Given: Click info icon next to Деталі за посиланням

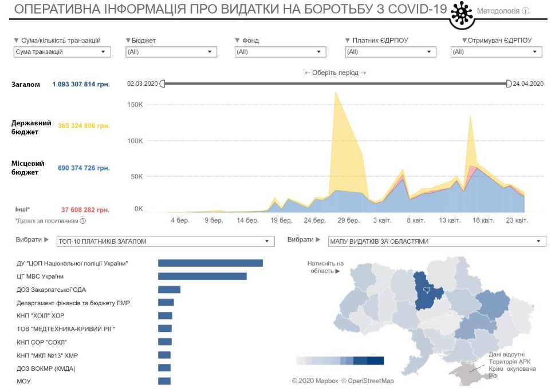Looking at the screenshot, I should [83, 220].
